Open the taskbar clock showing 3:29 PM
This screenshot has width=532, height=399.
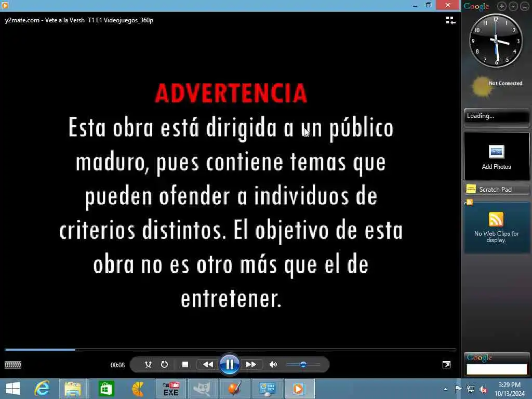[x=510, y=389]
